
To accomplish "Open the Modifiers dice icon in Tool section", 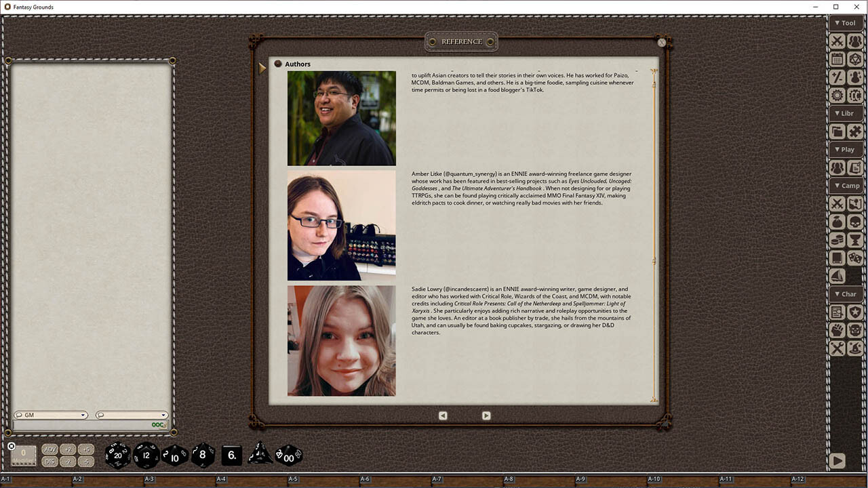I will tap(856, 59).
